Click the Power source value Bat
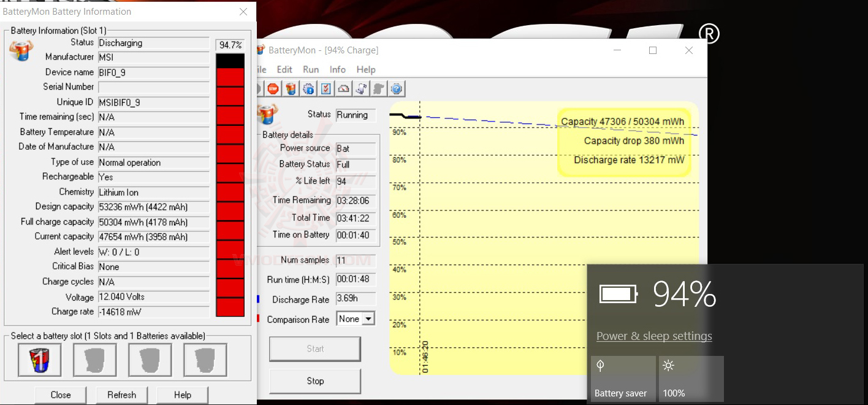The height and width of the screenshot is (405, 868). coord(356,148)
